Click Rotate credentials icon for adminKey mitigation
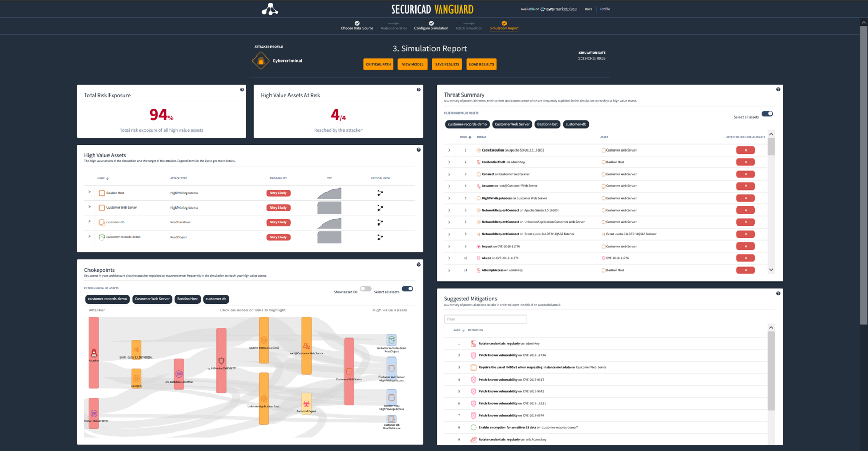Viewport: 868px width, 451px height. point(473,343)
